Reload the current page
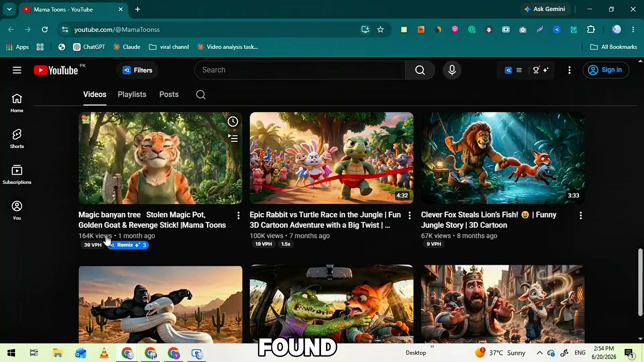The width and height of the screenshot is (644, 362). 45,30
